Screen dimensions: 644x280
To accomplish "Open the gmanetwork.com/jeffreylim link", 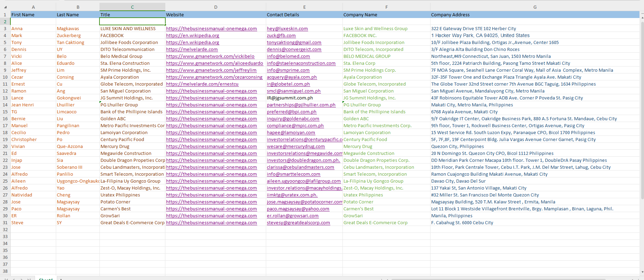I will click(x=211, y=70).
